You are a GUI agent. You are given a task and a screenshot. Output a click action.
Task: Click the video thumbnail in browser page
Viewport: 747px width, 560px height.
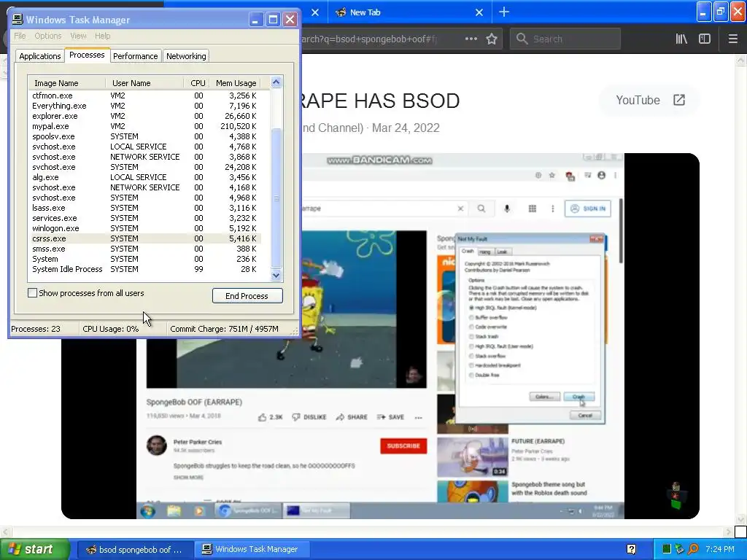click(x=381, y=336)
